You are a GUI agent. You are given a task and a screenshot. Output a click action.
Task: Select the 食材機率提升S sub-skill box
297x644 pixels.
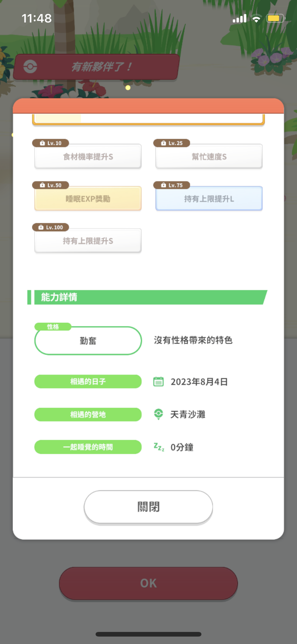tap(88, 156)
